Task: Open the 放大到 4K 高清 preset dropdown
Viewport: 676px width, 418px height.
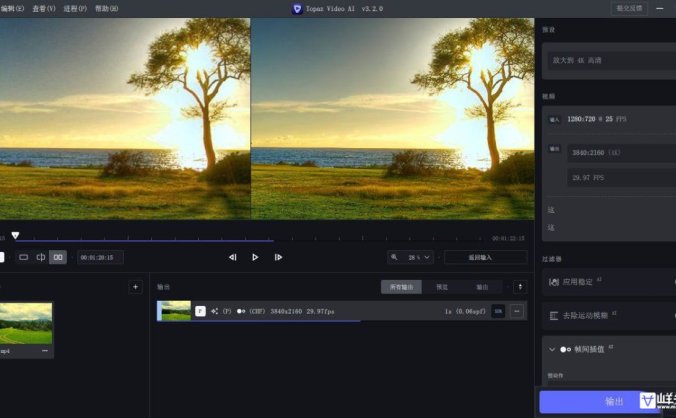Action: click(611, 60)
